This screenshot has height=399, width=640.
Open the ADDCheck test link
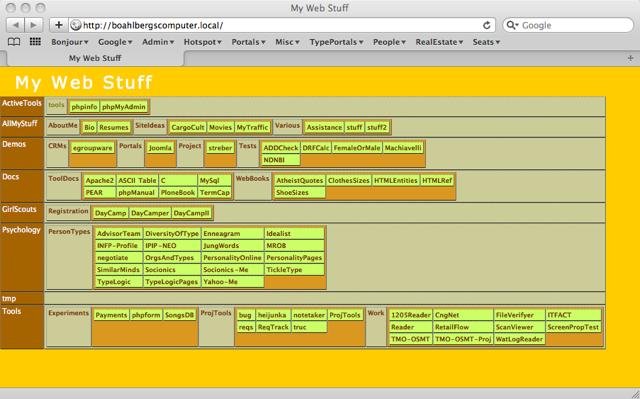[280, 148]
